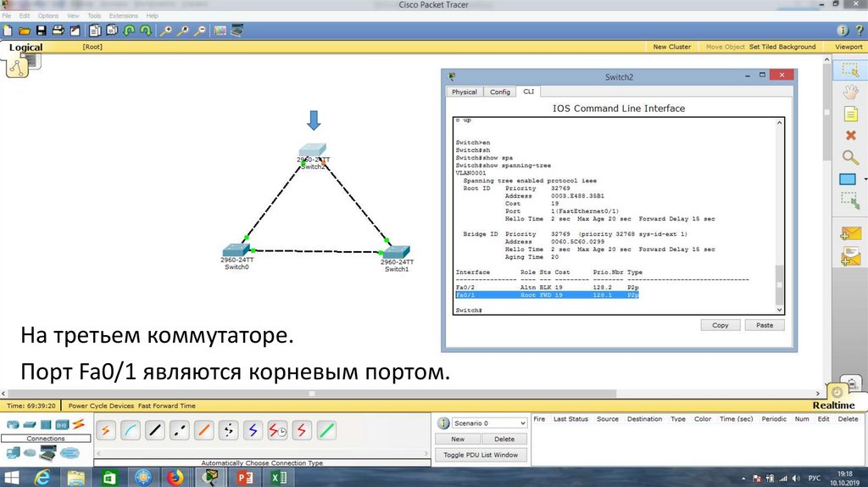Image resolution: width=868 pixels, height=487 pixels.
Task: Open the Tools menu
Action: click(94, 15)
